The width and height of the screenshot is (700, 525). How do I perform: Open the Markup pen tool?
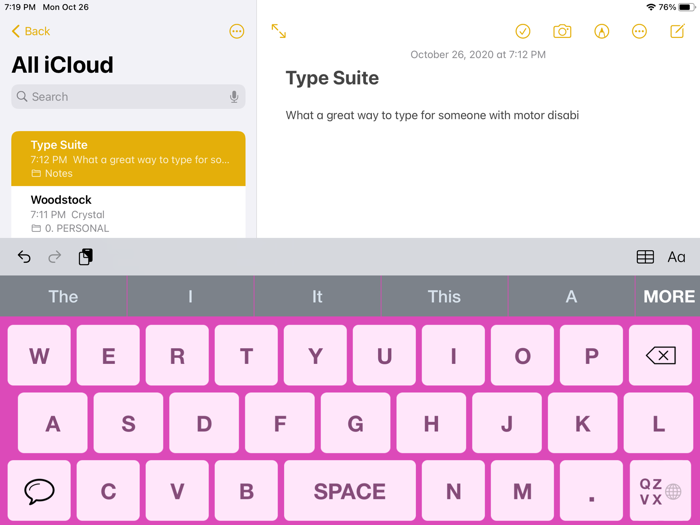click(601, 31)
